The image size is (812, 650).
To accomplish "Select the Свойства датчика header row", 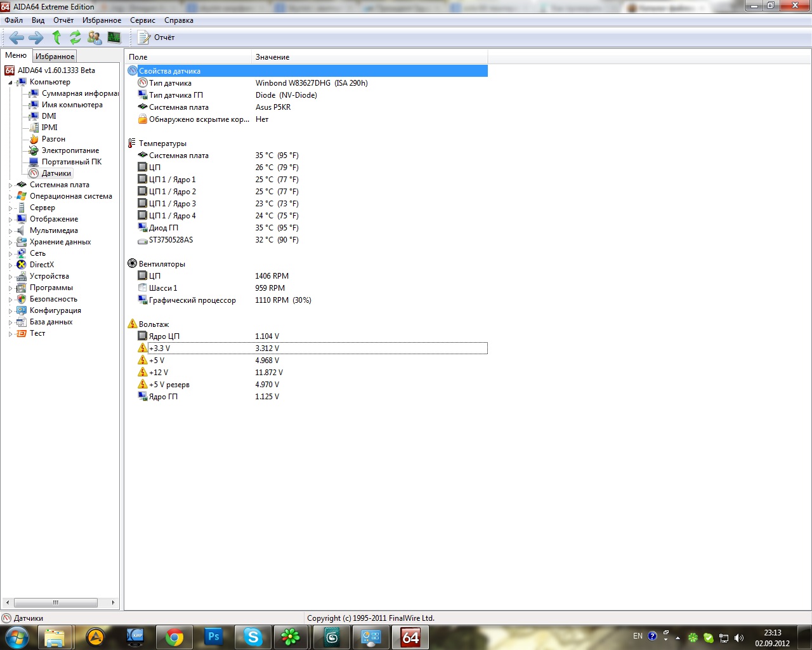I will click(307, 71).
